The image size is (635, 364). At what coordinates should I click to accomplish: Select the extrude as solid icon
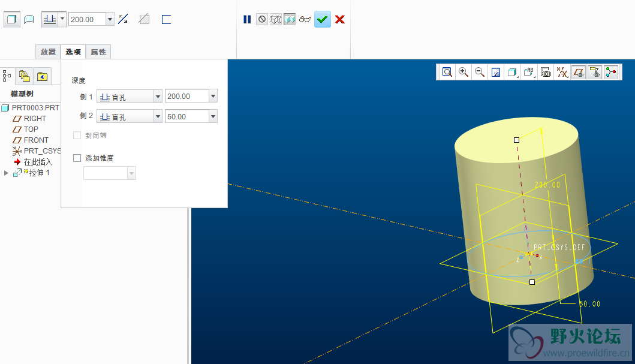(x=12, y=19)
